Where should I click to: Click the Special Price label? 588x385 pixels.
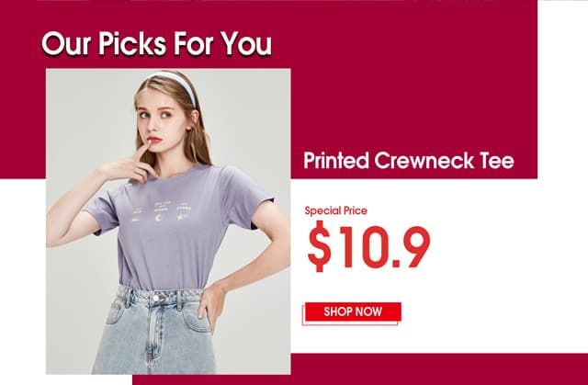[335, 210]
